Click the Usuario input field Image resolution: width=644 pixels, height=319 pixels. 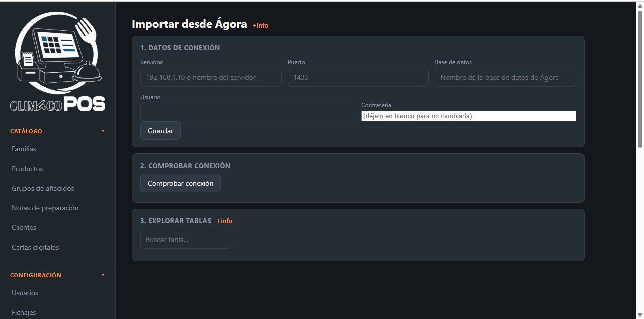tap(248, 112)
